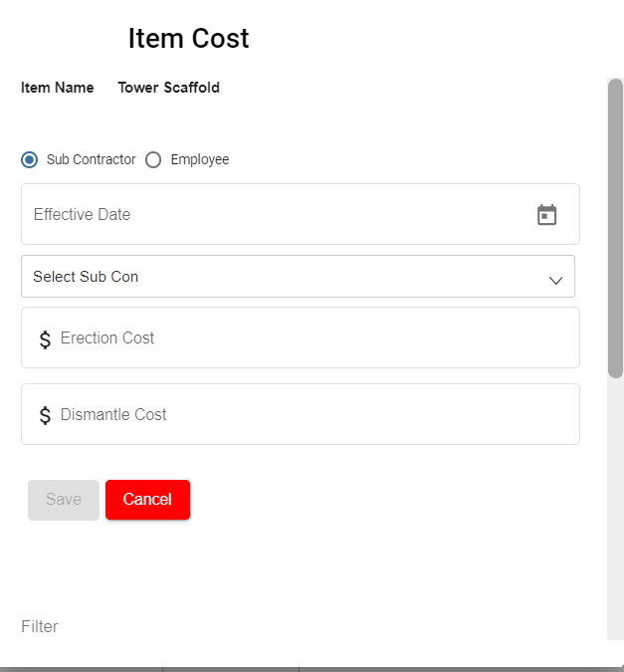The height and width of the screenshot is (672, 624).
Task: Click the dollar icon beside Dismantle Cost
Action: [45, 415]
